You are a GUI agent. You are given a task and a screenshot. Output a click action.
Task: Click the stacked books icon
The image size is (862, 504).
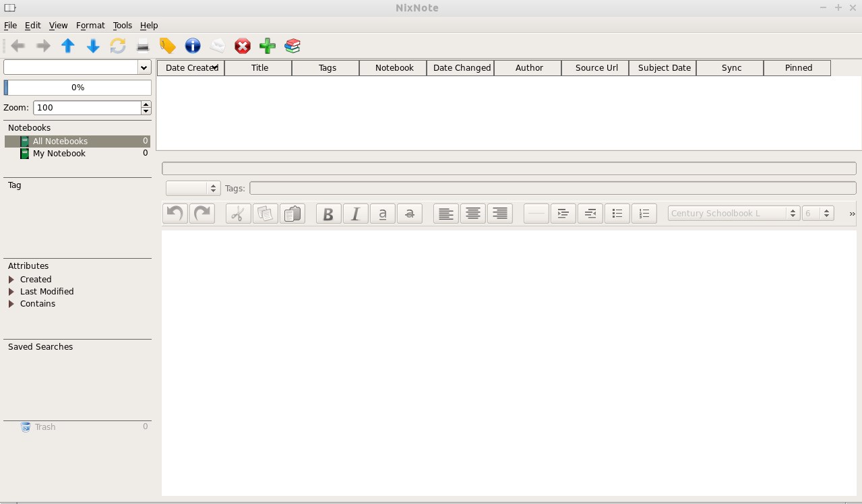point(293,46)
